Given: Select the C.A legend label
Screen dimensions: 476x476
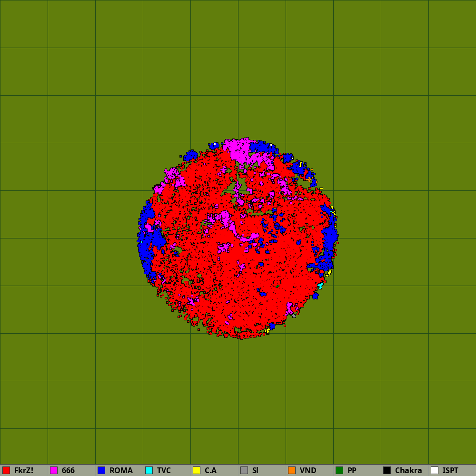Looking at the screenshot, I should point(211,470).
